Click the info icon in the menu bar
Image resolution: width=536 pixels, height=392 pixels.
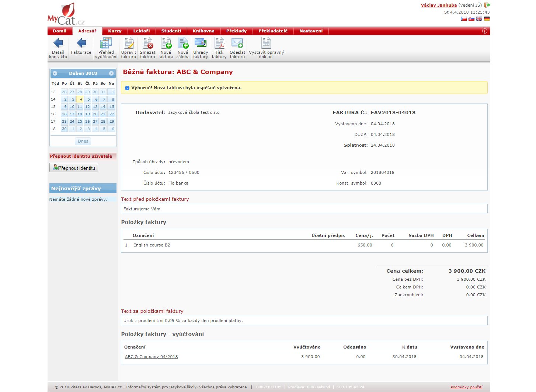(485, 31)
